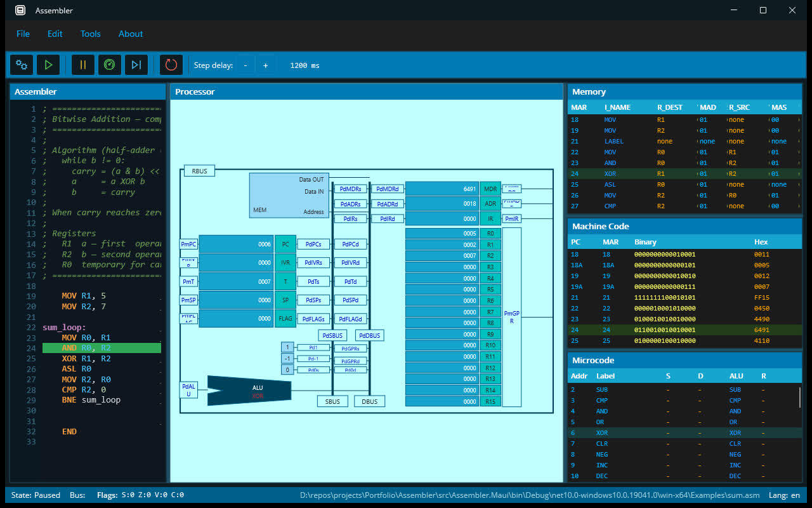Open the Edit menu
The image size is (812, 508).
(x=55, y=34)
